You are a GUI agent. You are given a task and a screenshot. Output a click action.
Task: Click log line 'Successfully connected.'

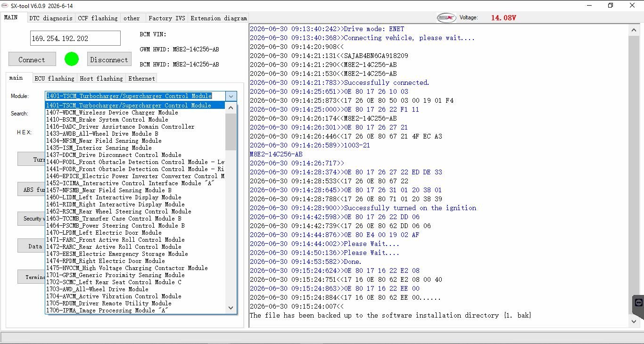point(339,82)
